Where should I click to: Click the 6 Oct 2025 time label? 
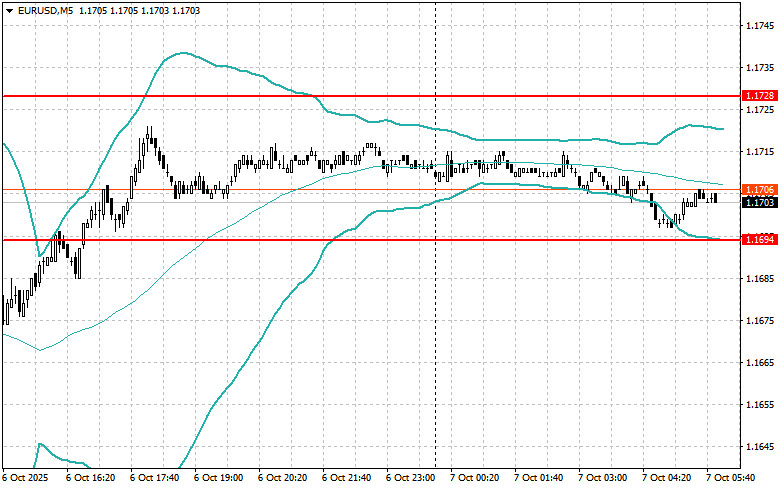[25, 478]
